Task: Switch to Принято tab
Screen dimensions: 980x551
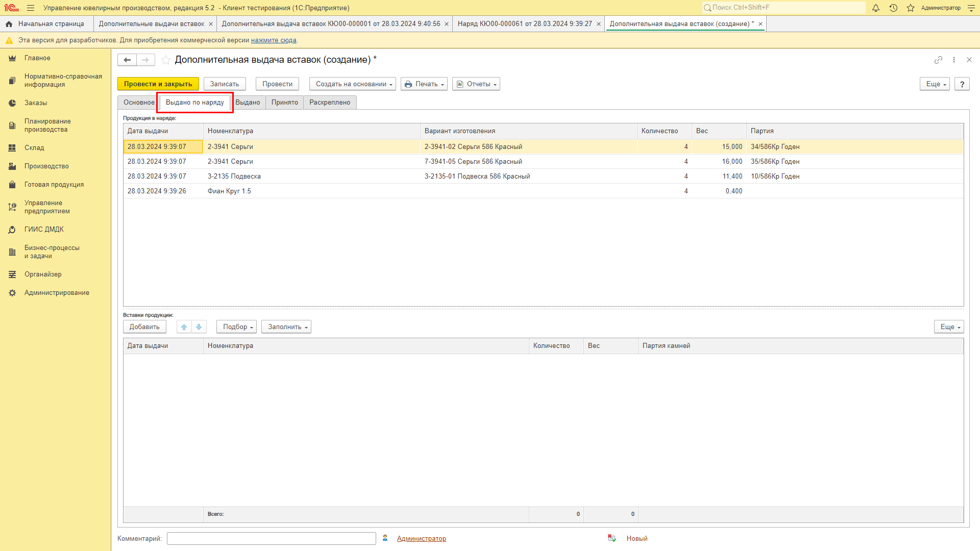Action: click(x=284, y=103)
